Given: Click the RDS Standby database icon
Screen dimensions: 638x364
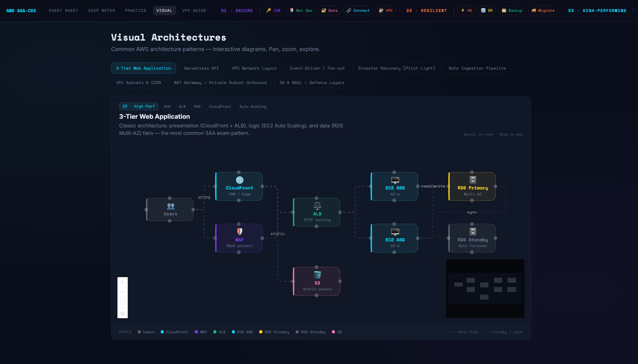Looking at the screenshot, I should click(473, 232).
